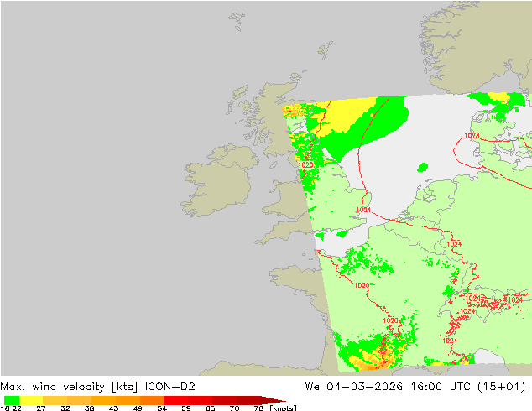The height and width of the screenshot is (411, 532).
Task: Click the pointed arrow end of the legend bar
Action: coord(274,400)
